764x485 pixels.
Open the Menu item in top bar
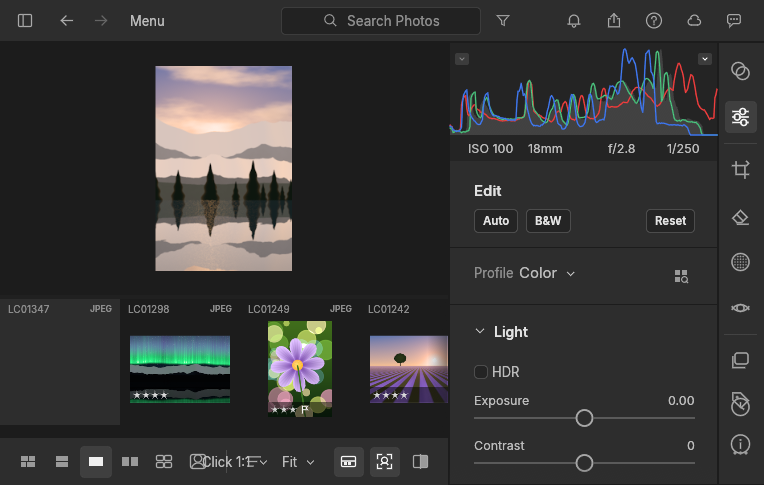click(147, 21)
